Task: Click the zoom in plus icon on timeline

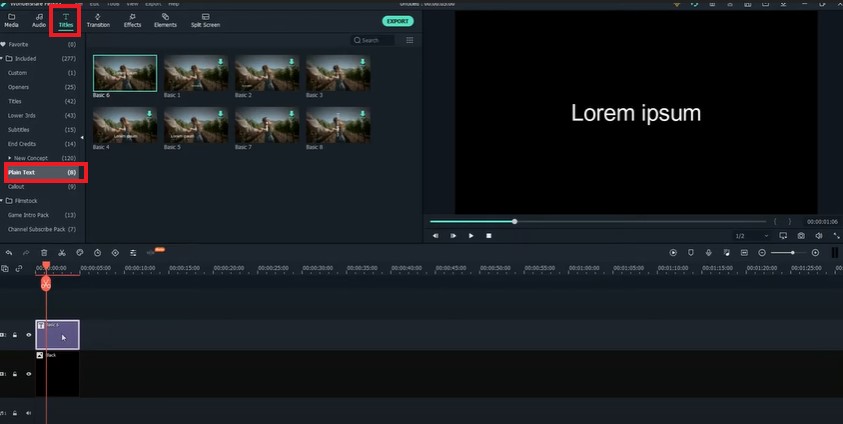Action: 816,253
